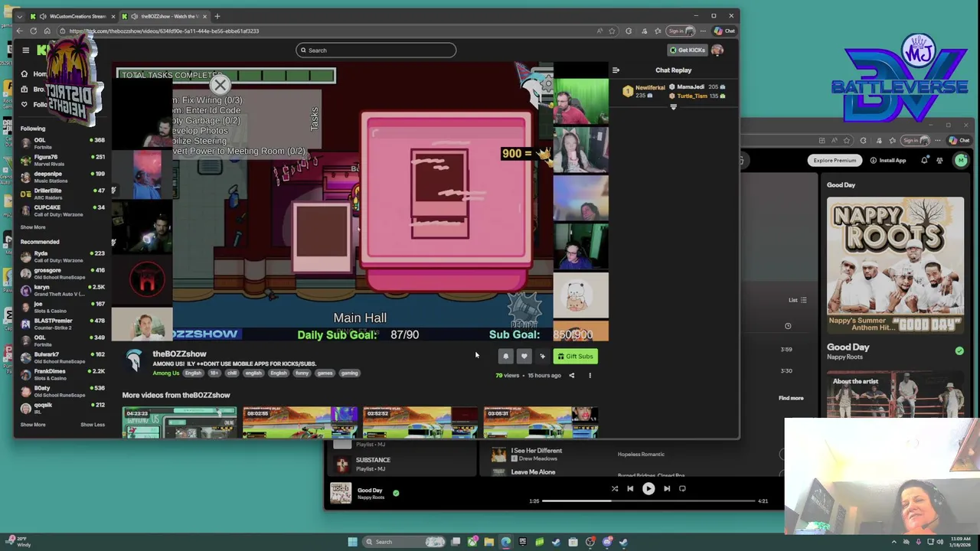Open DrillerElite channel in sidebar

click(x=63, y=194)
